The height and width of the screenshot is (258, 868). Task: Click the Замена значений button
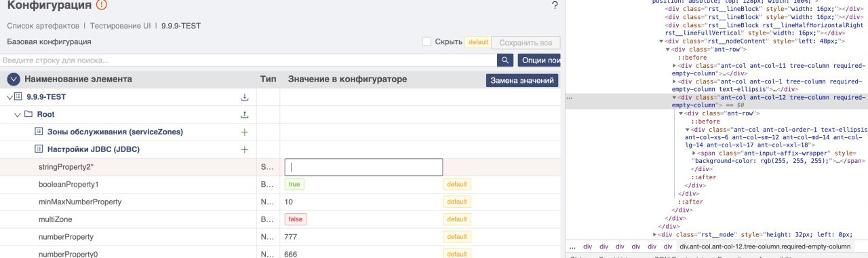[x=522, y=81]
